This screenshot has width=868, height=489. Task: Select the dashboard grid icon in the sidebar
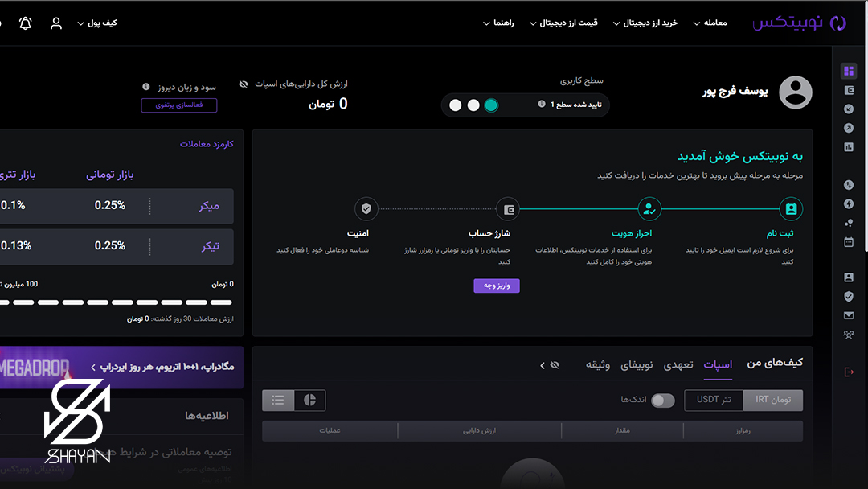pos(849,71)
